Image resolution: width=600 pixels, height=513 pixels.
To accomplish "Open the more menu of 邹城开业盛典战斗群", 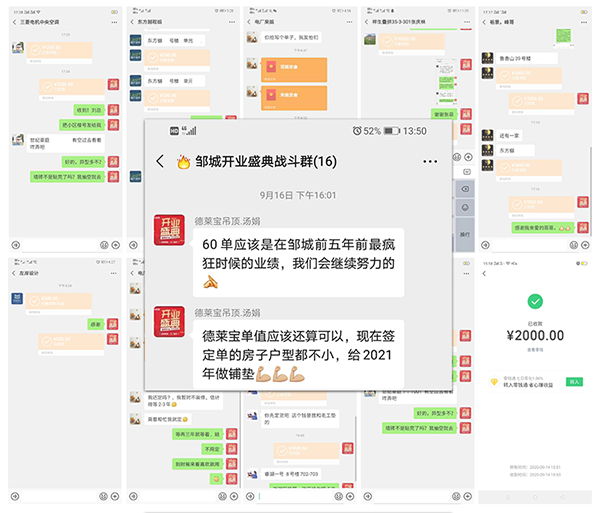I will [430, 161].
